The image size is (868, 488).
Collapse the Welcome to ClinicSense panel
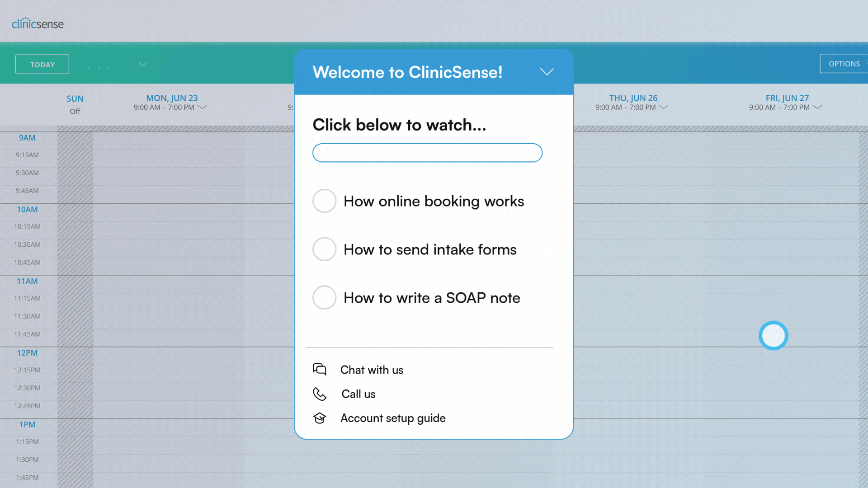pos(547,72)
